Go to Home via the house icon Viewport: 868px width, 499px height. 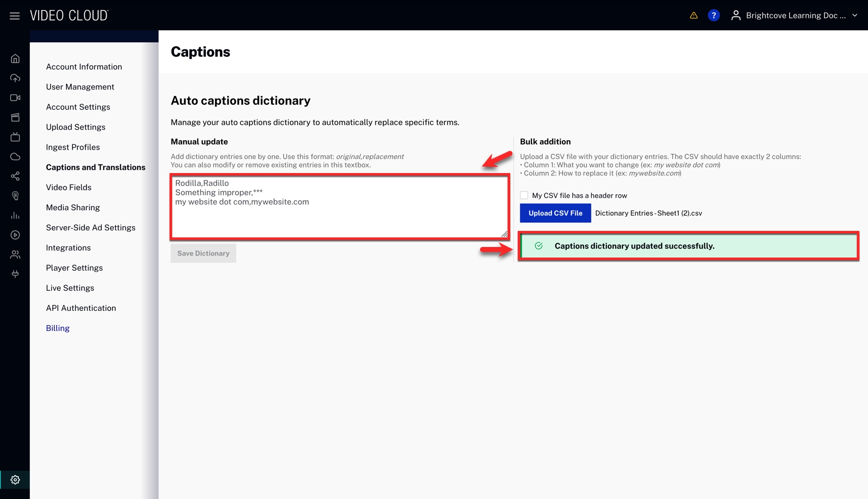[15, 59]
